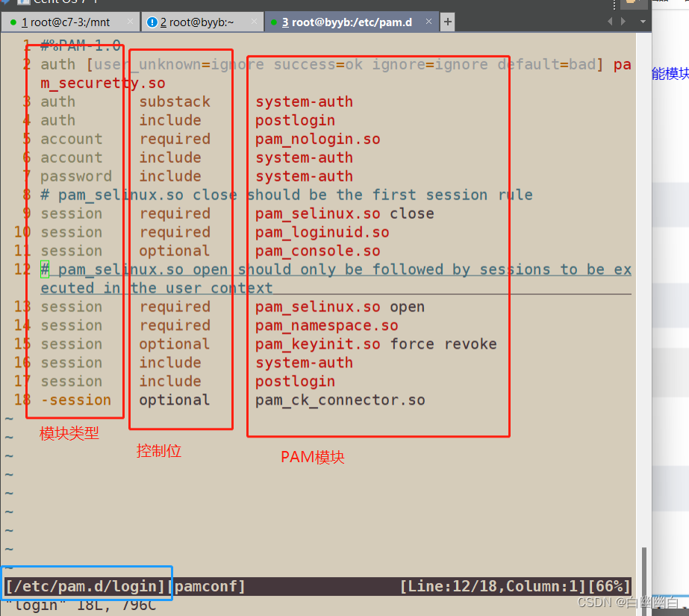Click 'substack' on line 3
This screenshot has width=689, height=616.
click(175, 102)
